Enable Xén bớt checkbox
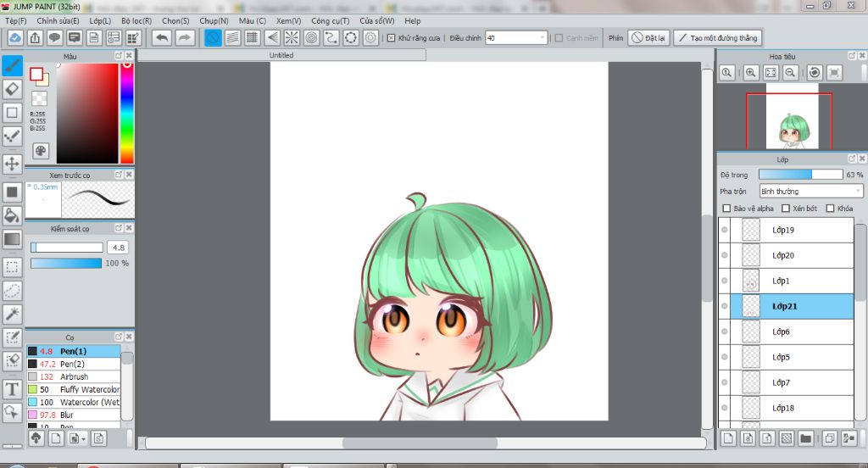This screenshot has height=468, width=868. 786,209
